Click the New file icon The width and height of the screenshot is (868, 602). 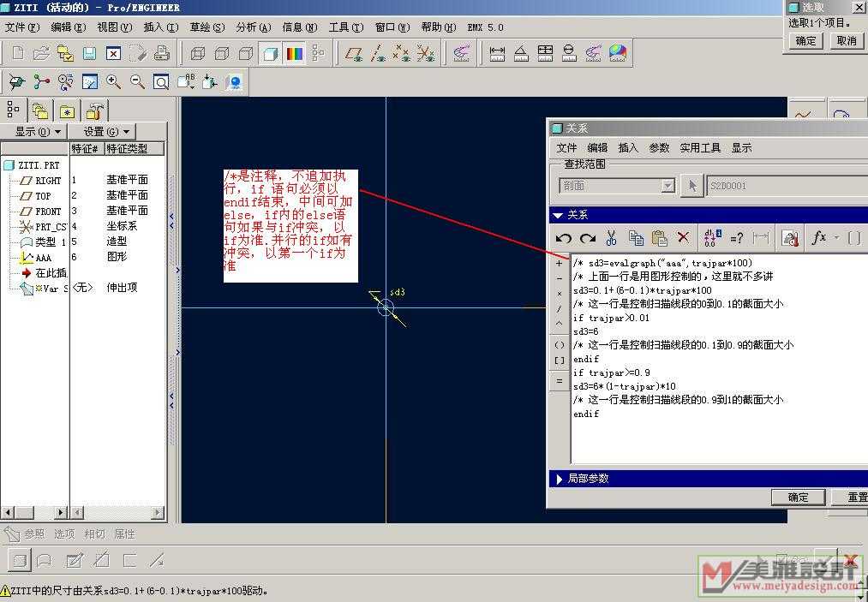(x=18, y=53)
